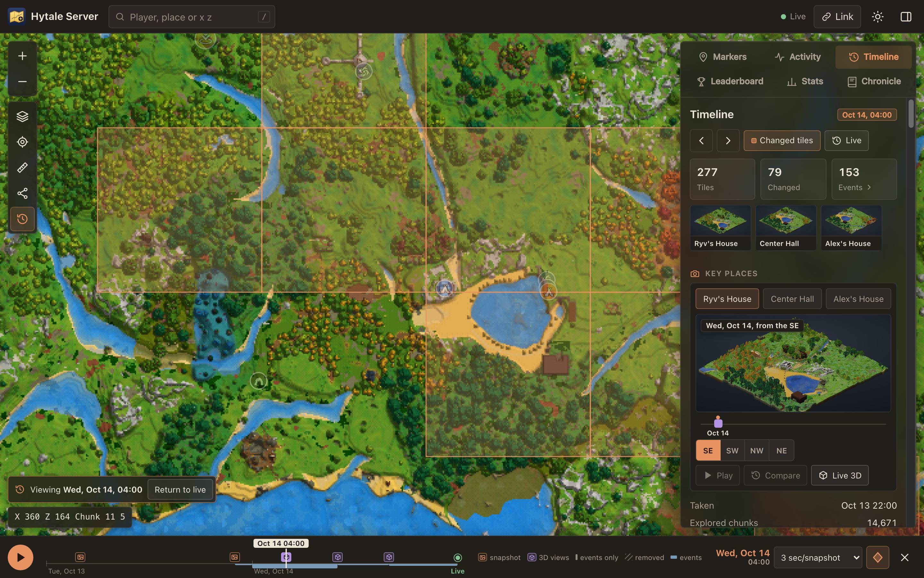This screenshot has height=578, width=924.
Task: Click the Live button in Timeline panel
Action: click(846, 141)
